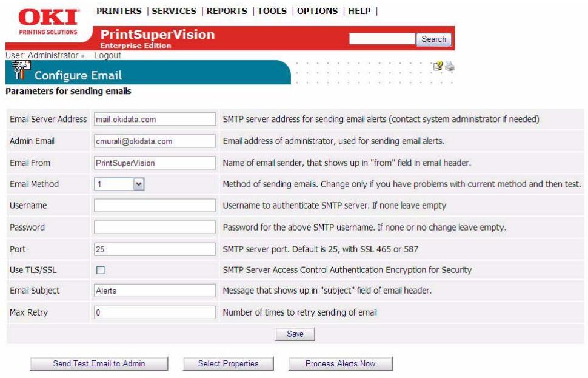Image resolution: width=588 pixels, height=378 pixels.
Task: Click the Configure Email tools icon
Action: [20, 70]
